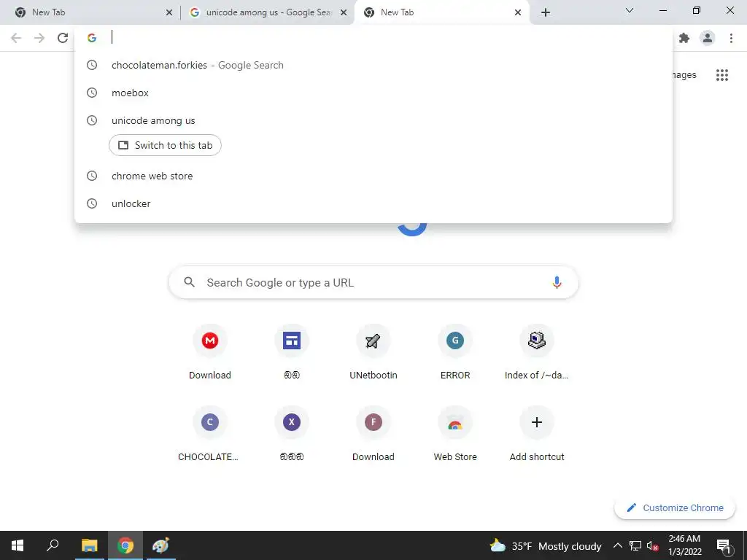This screenshot has height=560, width=747.
Task: Click the network tray icon
Action: (635, 545)
